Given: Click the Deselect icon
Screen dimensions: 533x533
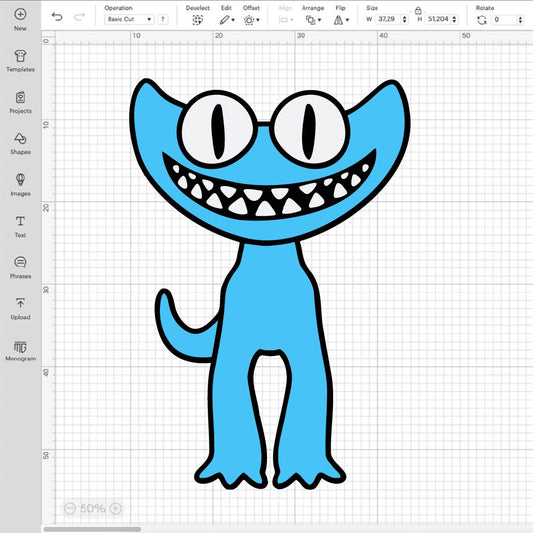Looking at the screenshot, I should 197,20.
